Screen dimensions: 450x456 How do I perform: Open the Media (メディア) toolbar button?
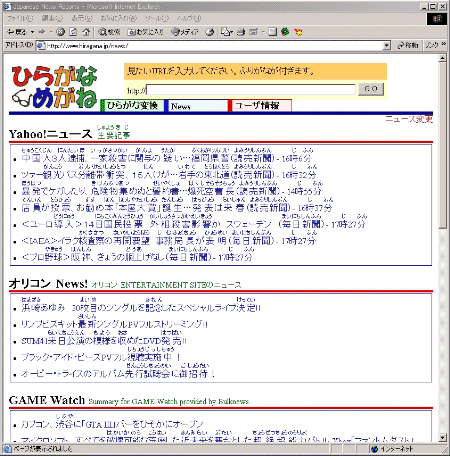click(x=185, y=32)
